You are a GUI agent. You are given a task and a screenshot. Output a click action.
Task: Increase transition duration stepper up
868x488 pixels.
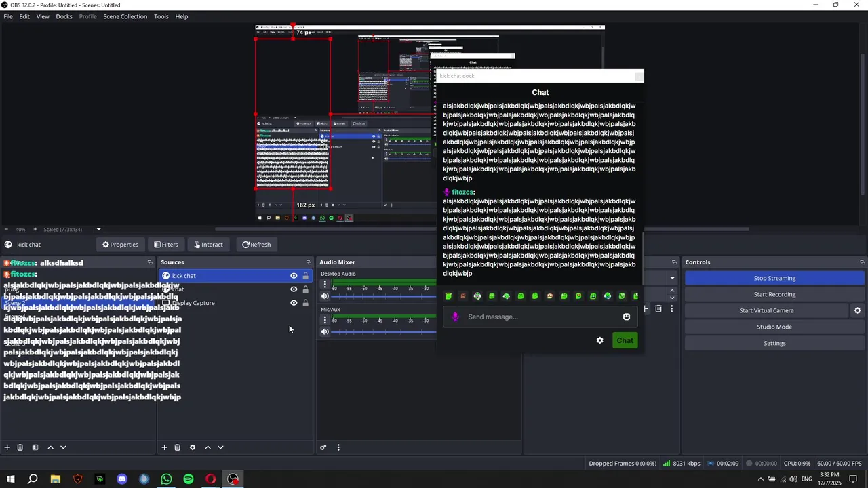point(672,291)
